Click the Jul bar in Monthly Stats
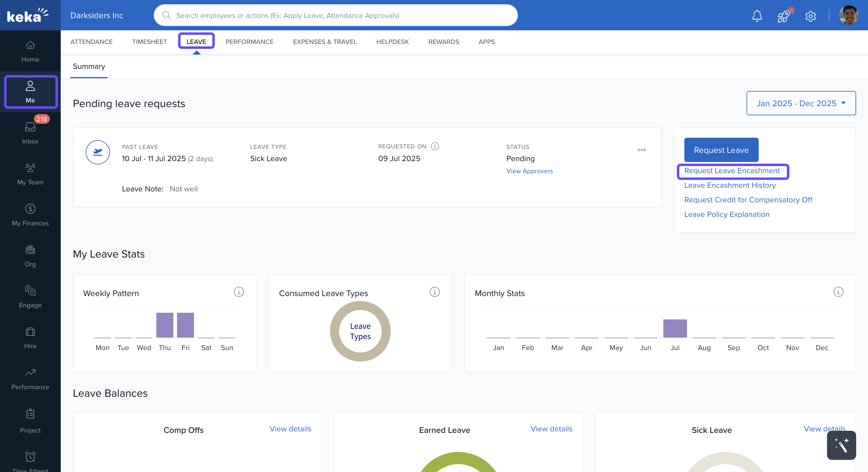Image resolution: width=868 pixels, height=472 pixels. click(675, 328)
